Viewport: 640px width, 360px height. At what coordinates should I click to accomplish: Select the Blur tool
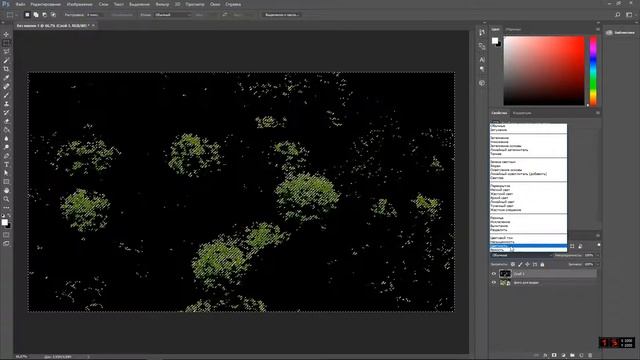point(6,138)
